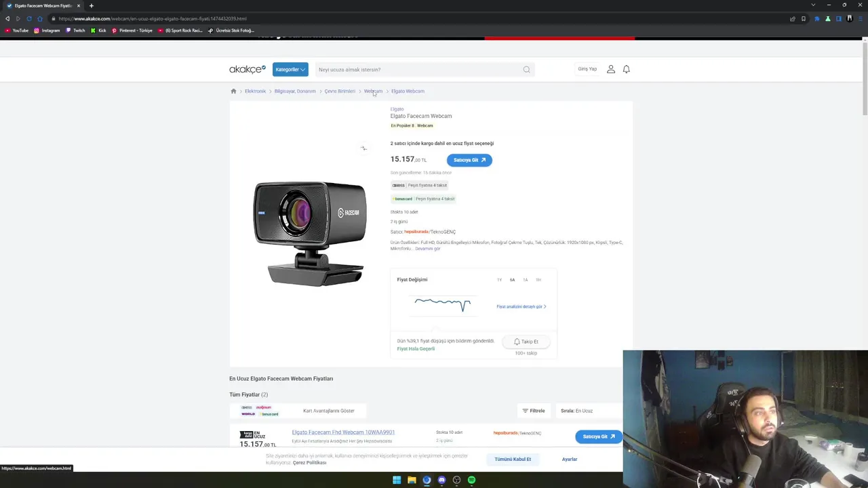The height and width of the screenshot is (488, 868).
Task: Open the Bilgisayar, Donanım breadcrumb
Action: (x=295, y=91)
